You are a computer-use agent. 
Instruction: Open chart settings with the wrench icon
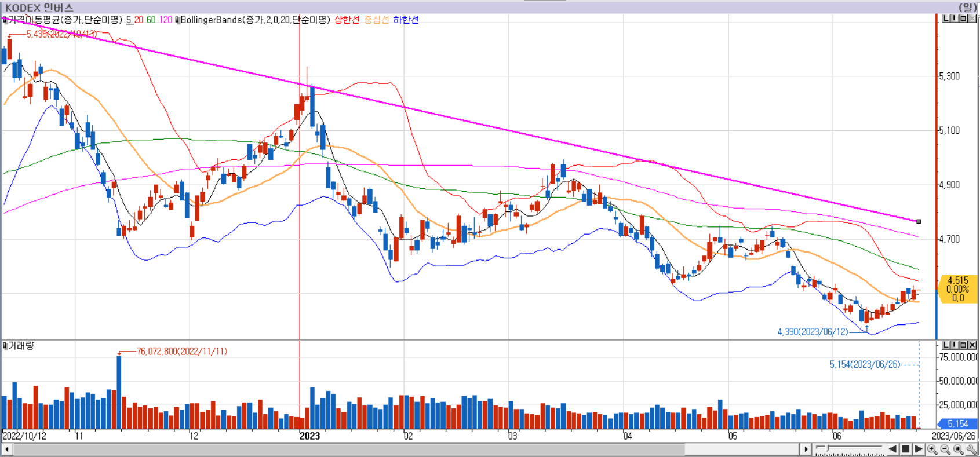click(972, 449)
